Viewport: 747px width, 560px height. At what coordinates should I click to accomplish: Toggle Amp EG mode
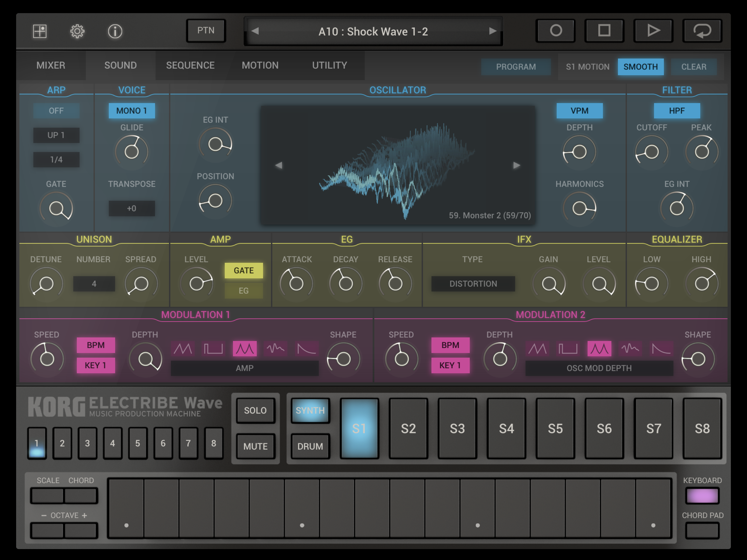click(x=243, y=290)
